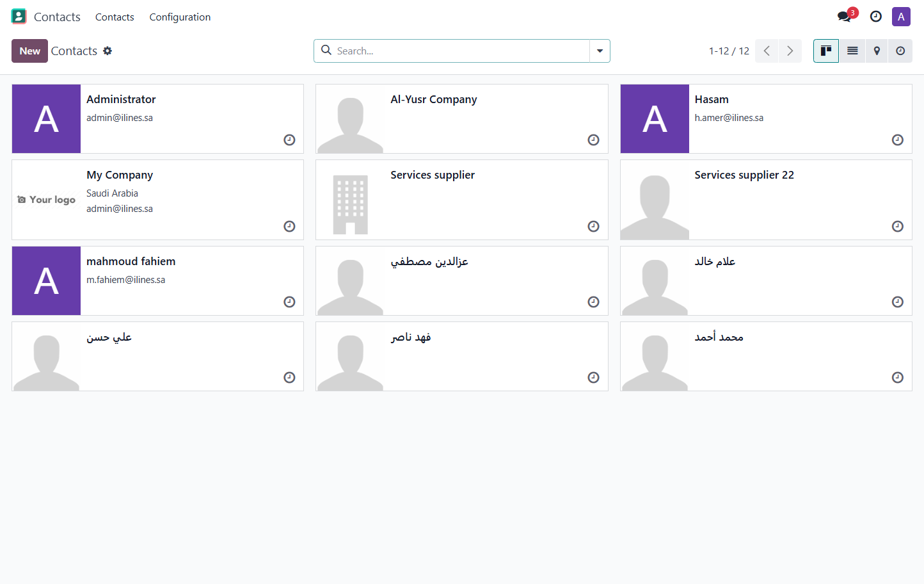Screen dimensions: 924x584
Task: Schedule activity on Administrator card
Action: coord(289,140)
